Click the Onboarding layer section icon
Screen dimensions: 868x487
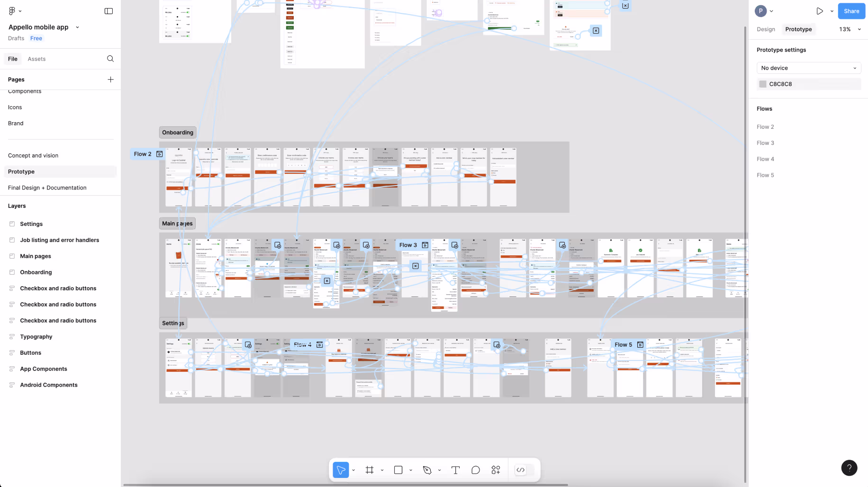tap(12, 272)
